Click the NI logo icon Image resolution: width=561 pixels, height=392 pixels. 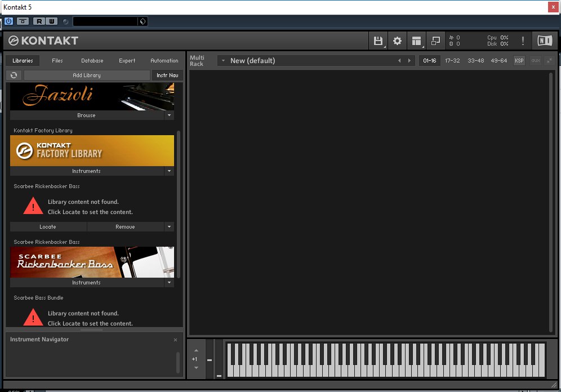tap(544, 41)
